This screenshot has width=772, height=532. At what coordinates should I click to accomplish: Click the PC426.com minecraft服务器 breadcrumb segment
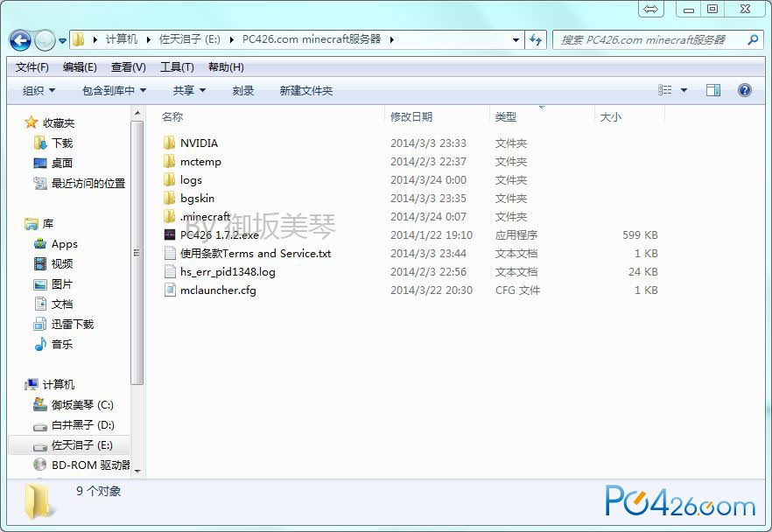pos(312,39)
